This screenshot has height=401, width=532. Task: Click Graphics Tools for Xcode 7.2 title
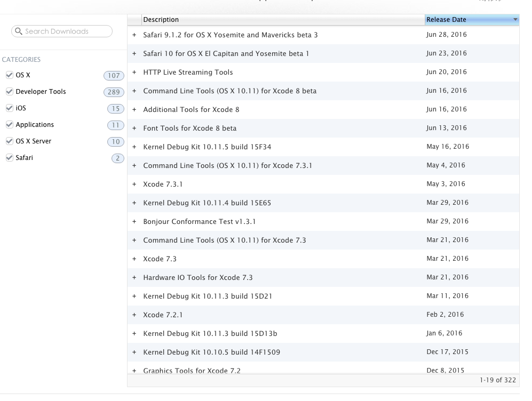tap(192, 371)
